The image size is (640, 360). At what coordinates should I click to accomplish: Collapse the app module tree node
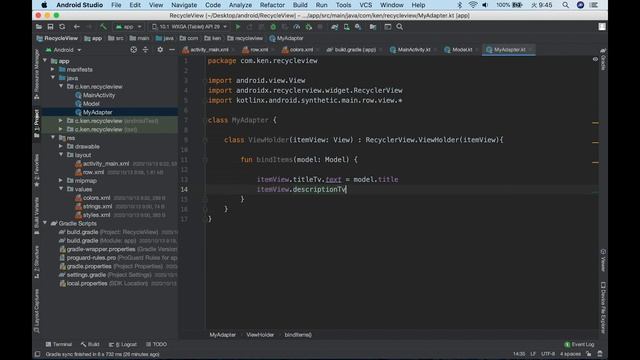(45, 61)
